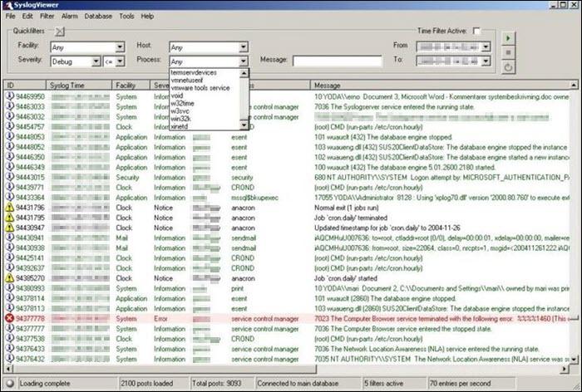Image resolution: width=582 pixels, height=392 pixels.
Task: Click process list scroll down arrow
Action: (x=244, y=125)
